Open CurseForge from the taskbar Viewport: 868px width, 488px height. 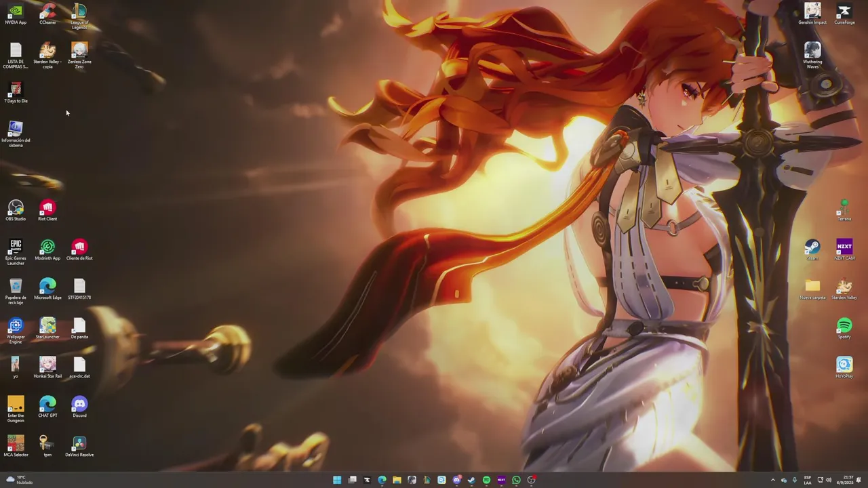click(367, 480)
